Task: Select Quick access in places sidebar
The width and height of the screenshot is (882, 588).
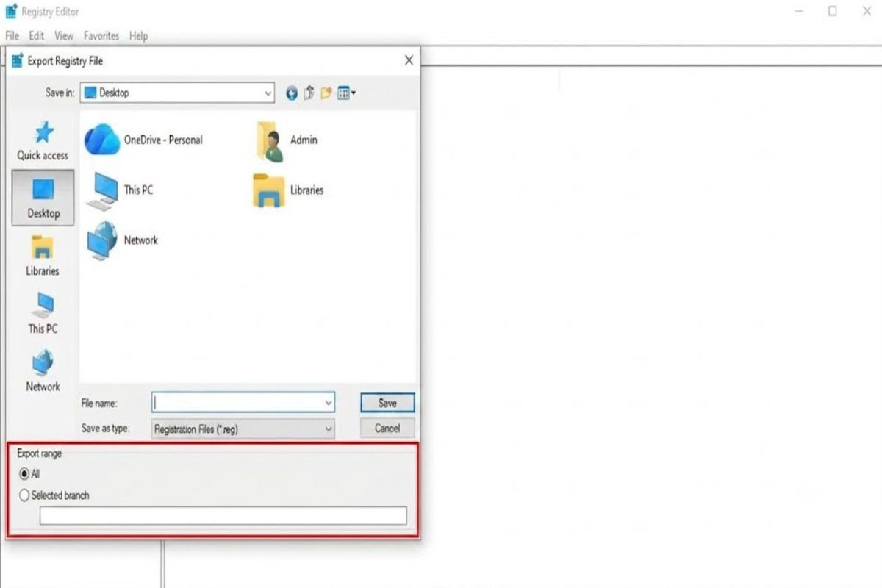Action: click(x=43, y=141)
